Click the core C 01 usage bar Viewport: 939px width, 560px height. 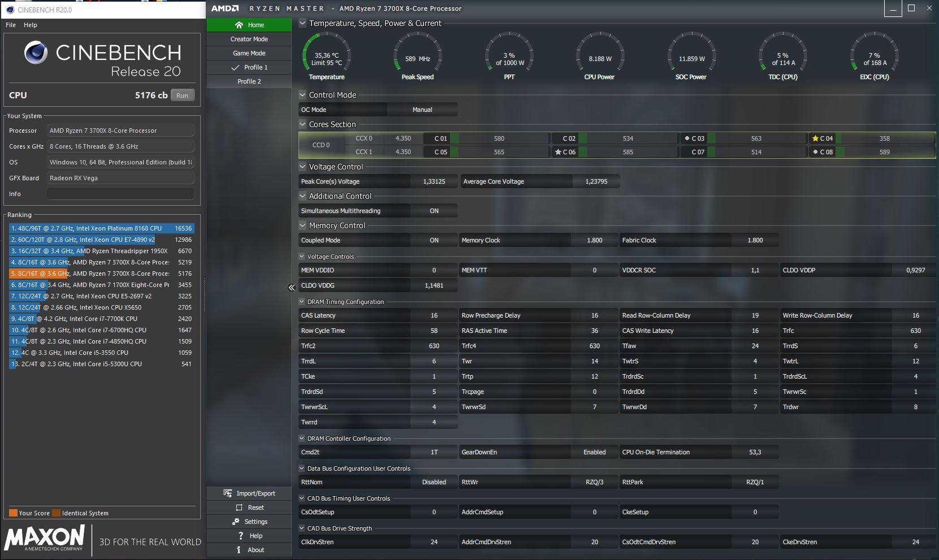point(499,138)
